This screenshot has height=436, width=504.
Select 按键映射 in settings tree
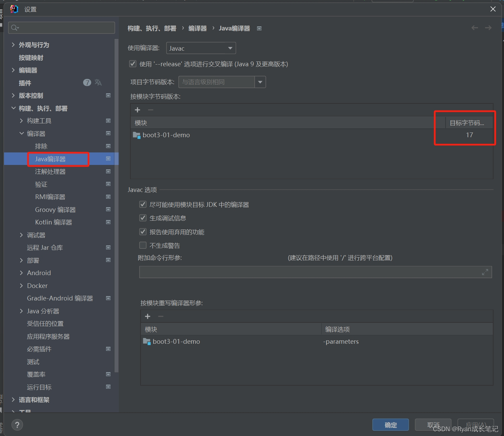(x=31, y=58)
